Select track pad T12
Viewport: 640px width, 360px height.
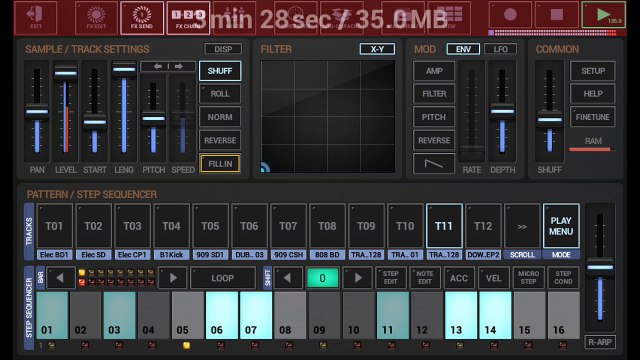[x=483, y=226]
